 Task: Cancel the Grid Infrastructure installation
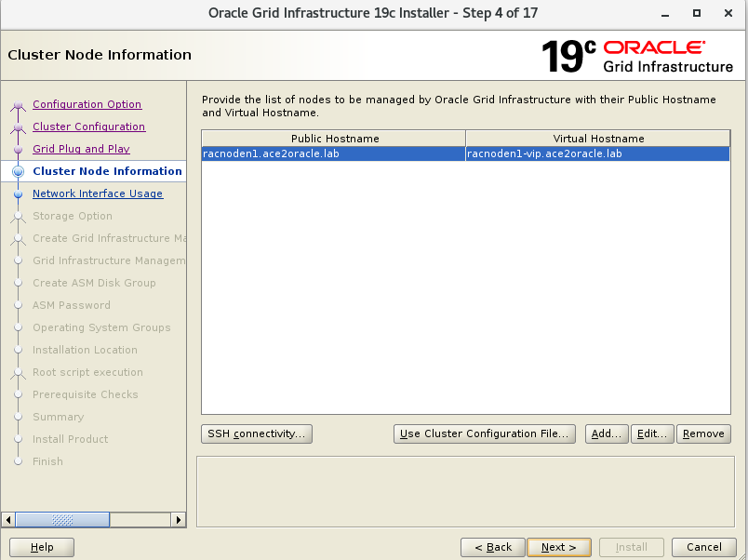tap(703, 547)
